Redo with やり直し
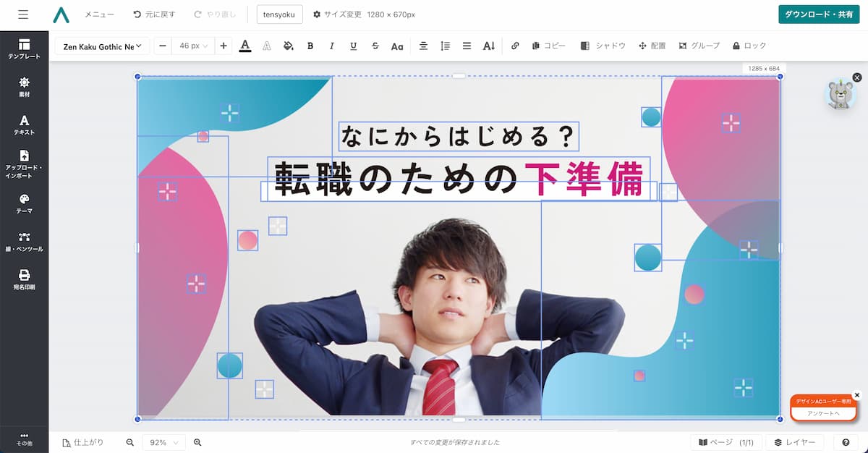868x453 pixels. point(214,14)
